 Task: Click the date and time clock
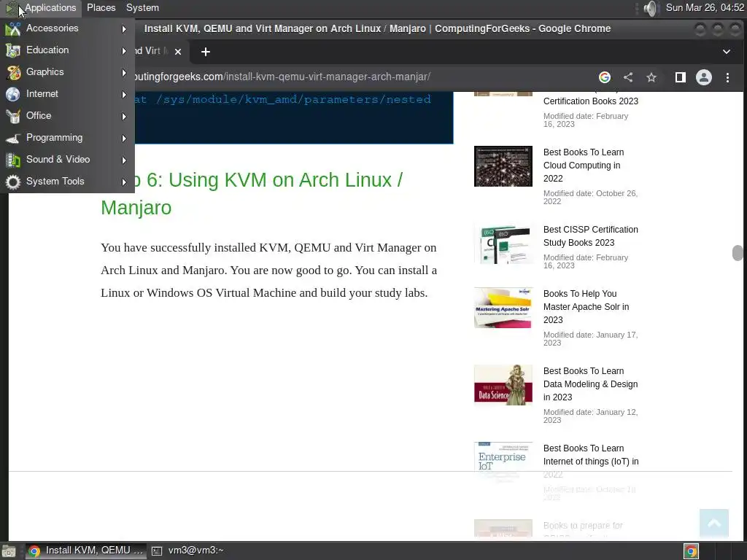pyautogui.click(x=705, y=7)
